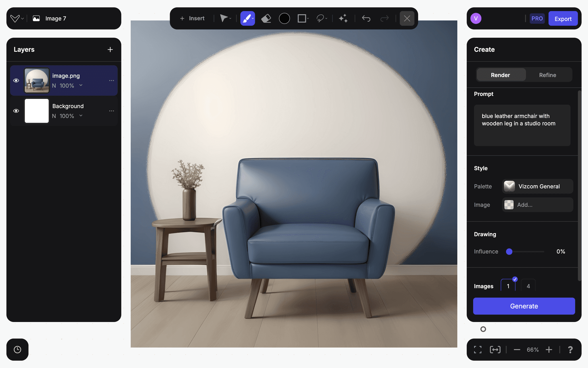Click the Undo arrow
Screen dimensions: 588x368
(x=366, y=18)
